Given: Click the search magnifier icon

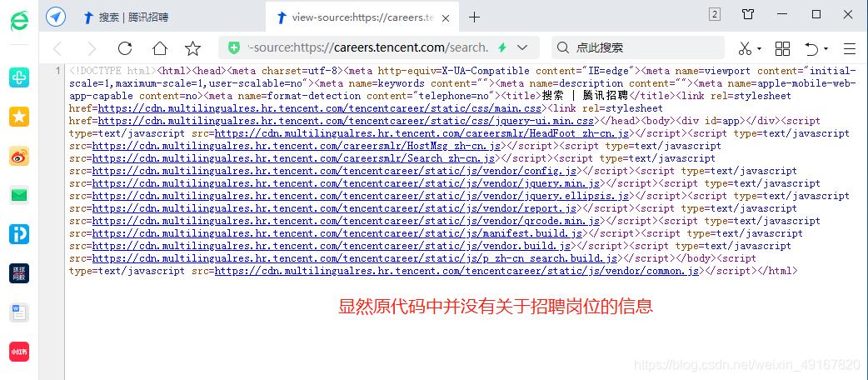Looking at the screenshot, I should 562,47.
